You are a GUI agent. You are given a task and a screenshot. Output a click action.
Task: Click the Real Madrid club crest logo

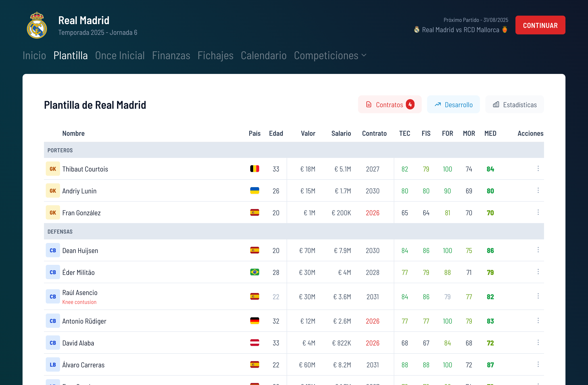(x=37, y=25)
